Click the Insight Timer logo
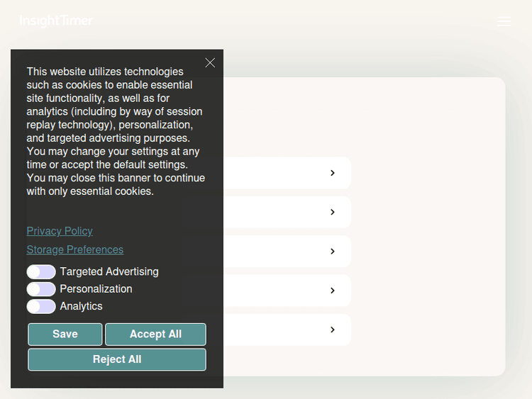This screenshot has height=399, width=532. click(56, 21)
